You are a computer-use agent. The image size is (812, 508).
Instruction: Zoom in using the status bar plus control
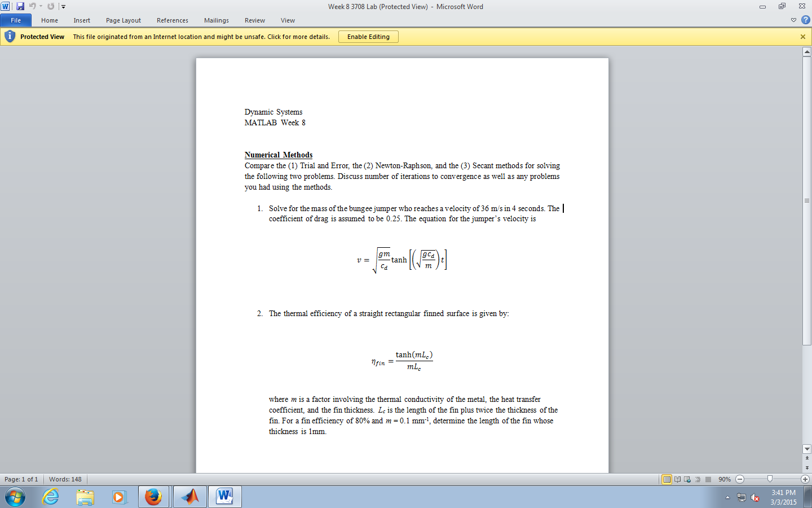tap(805, 479)
